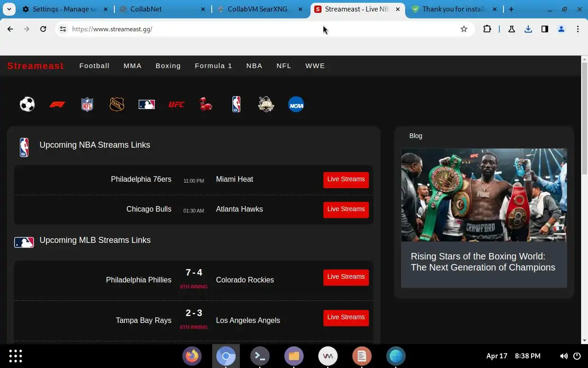Open the MMA menu item
The width and height of the screenshot is (588, 368).
pos(132,66)
